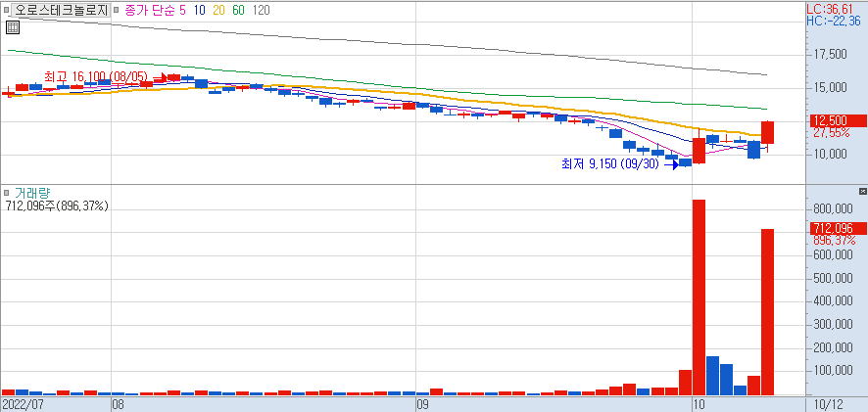
Task: Click the square handle before 오로스테크놀로지
Action: (x=6, y=10)
